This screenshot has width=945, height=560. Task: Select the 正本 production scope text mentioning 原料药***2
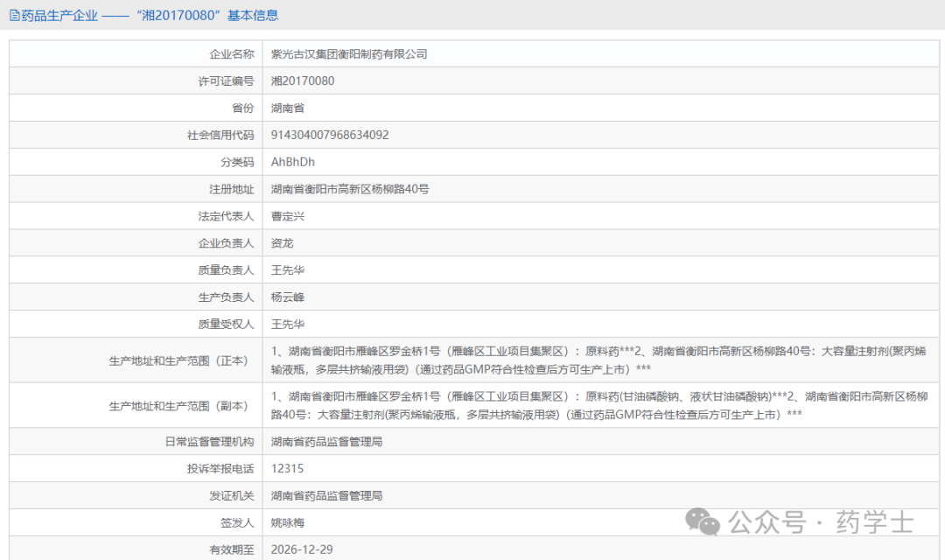coord(598,360)
